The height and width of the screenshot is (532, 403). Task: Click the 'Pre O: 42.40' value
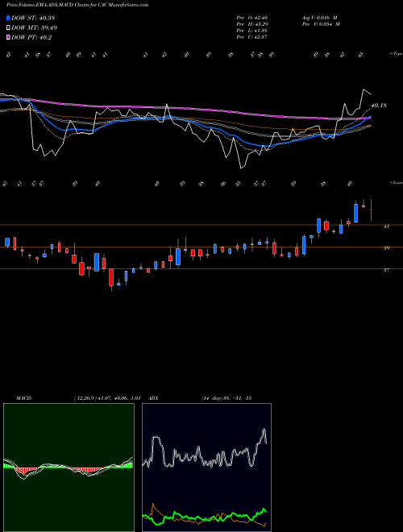pos(252,18)
